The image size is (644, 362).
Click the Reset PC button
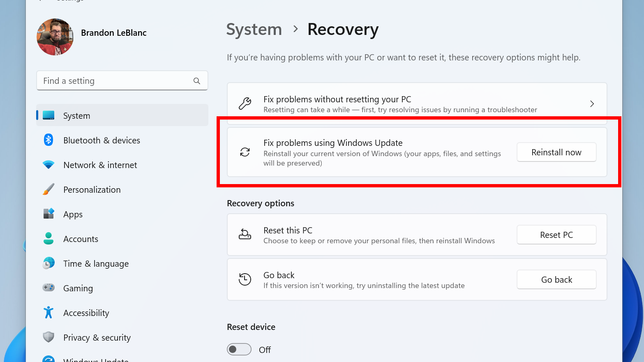556,235
